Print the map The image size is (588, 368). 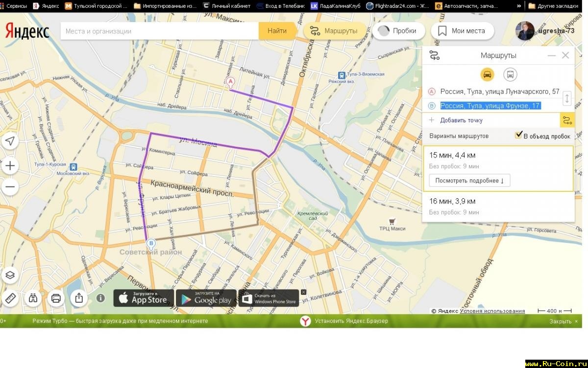56,297
